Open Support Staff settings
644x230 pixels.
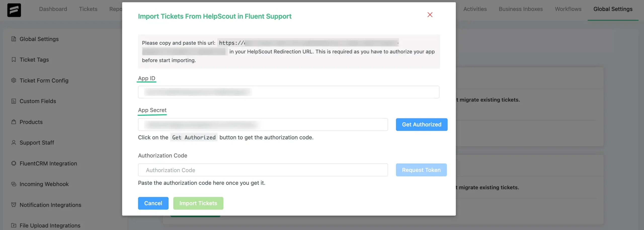(37, 143)
